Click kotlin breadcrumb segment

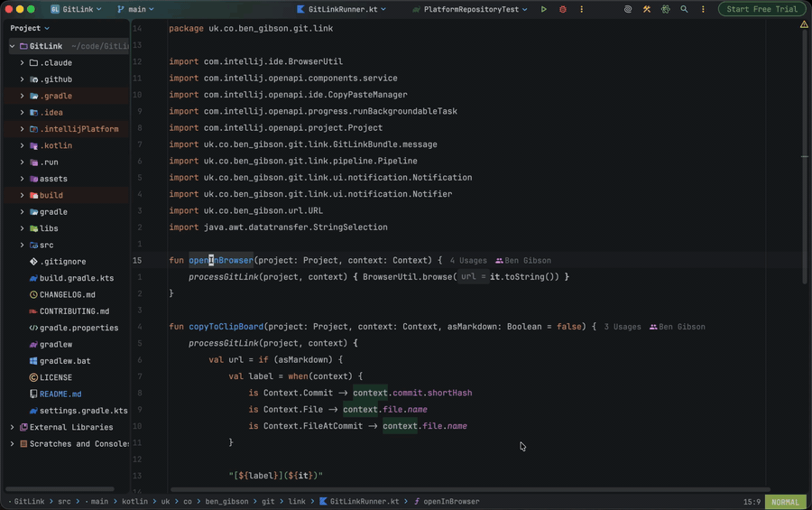[x=134, y=502]
